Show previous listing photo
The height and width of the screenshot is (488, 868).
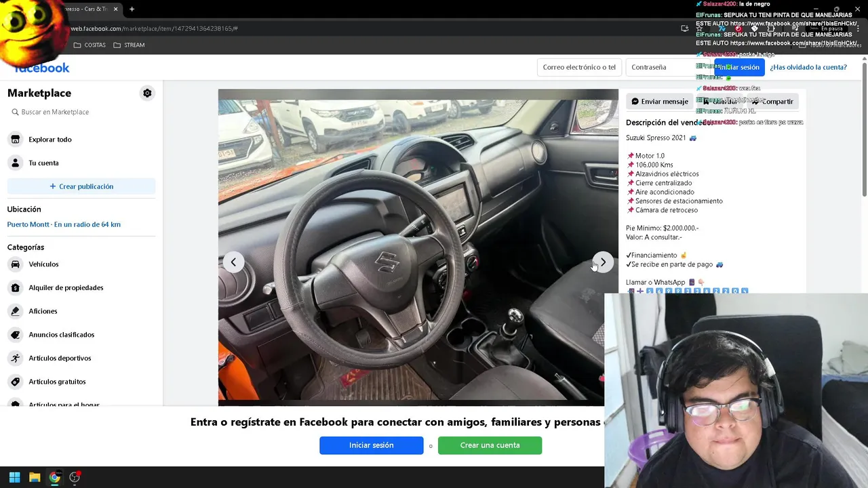coord(233,262)
